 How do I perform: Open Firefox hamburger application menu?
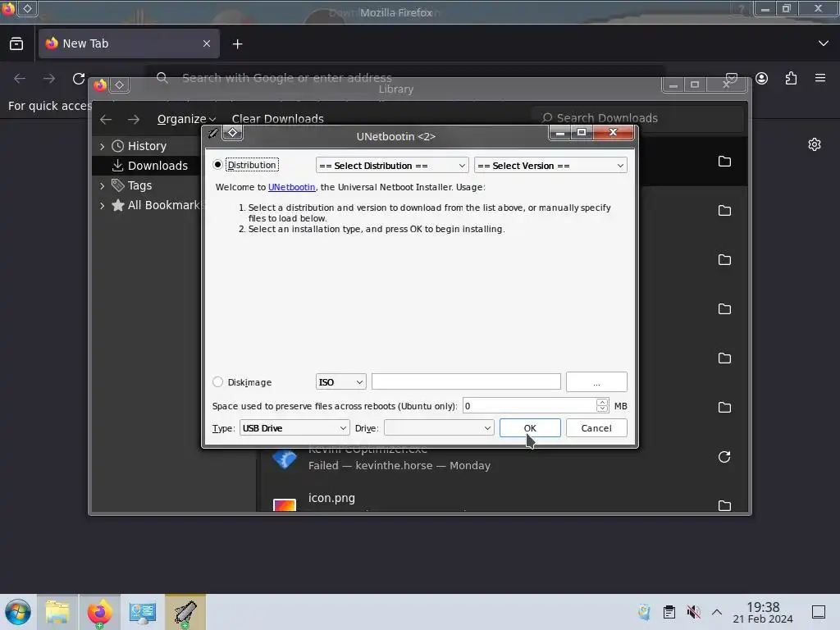(820, 78)
